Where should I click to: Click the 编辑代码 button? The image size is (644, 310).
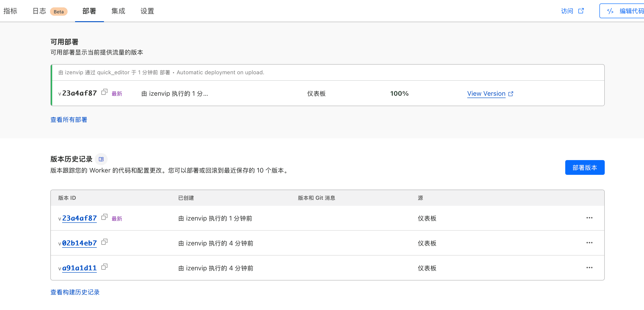pyautogui.click(x=622, y=11)
